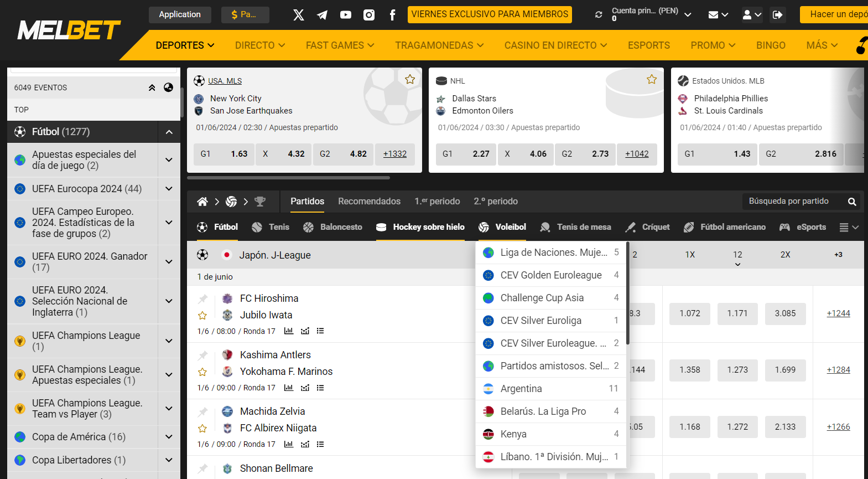Click volleyball icon in breadcrumb

click(231, 202)
